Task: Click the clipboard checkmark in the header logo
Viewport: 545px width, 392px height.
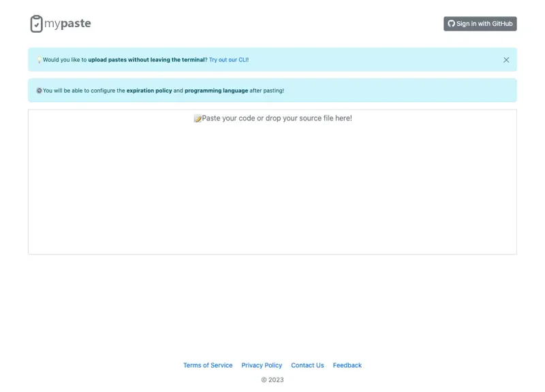Action: 36,23
